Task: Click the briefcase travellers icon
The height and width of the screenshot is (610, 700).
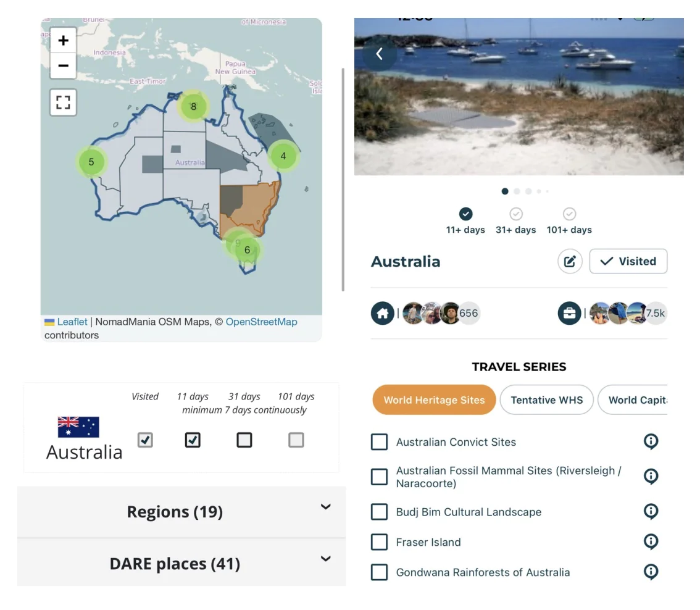Action: (x=569, y=313)
